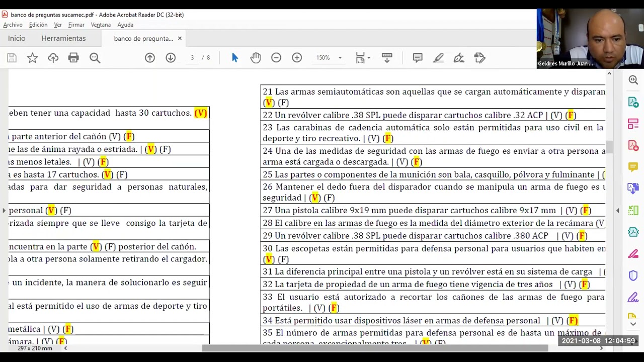Image resolution: width=644 pixels, height=362 pixels.
Task: Add a sticky note comment
Action: [x=418, y=58]
